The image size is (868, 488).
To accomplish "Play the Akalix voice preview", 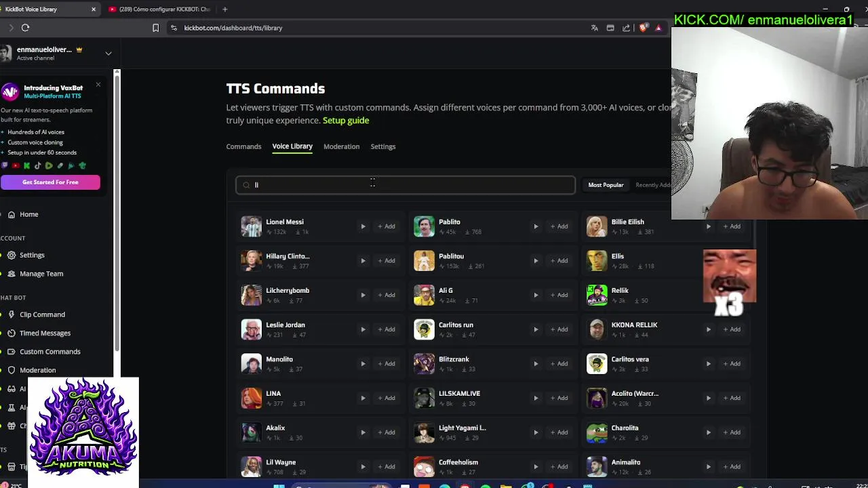I will tap(363, 432).
